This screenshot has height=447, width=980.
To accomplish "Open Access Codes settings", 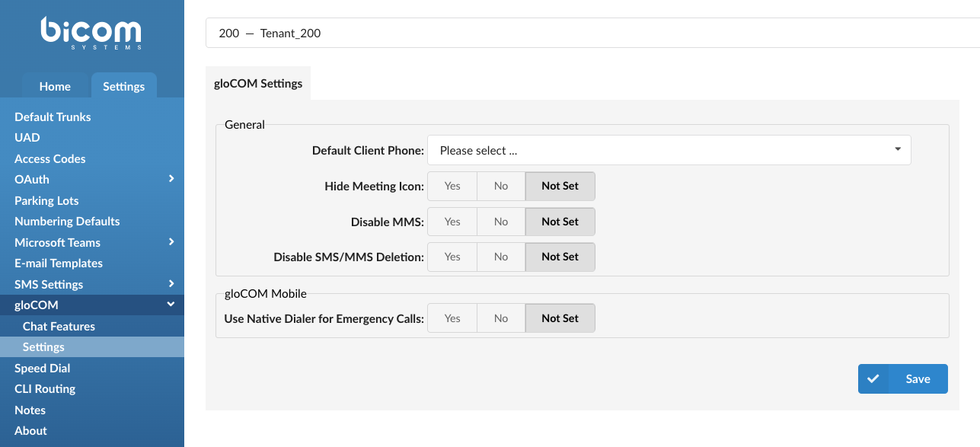I will [49, 158].
